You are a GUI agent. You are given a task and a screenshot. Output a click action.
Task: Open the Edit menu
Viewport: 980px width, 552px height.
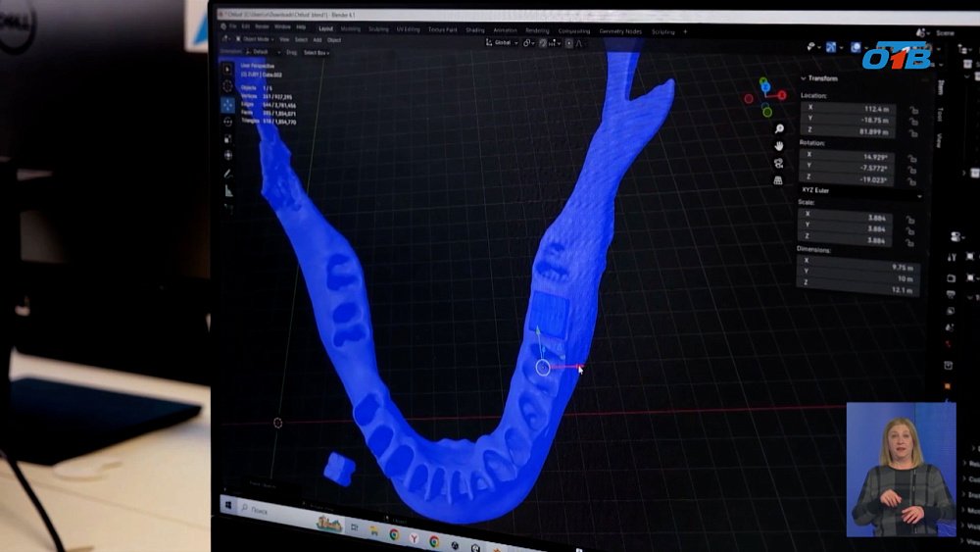point(247,26)
